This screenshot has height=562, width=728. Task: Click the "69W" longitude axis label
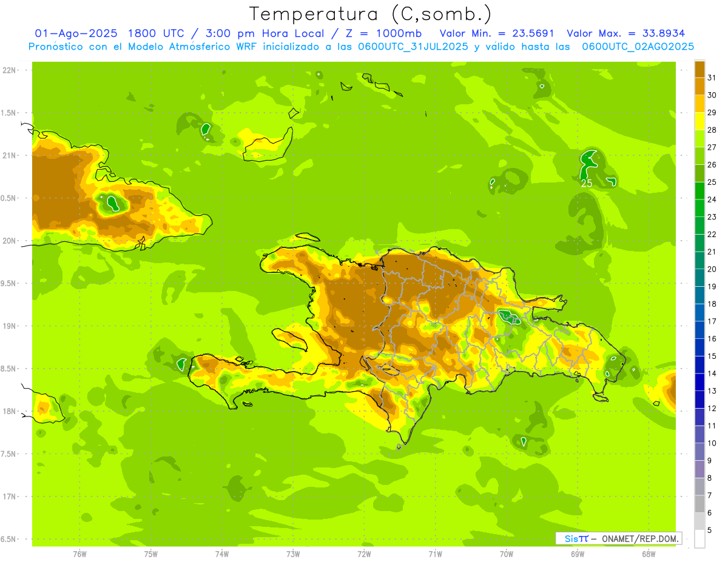coord(577,554)
